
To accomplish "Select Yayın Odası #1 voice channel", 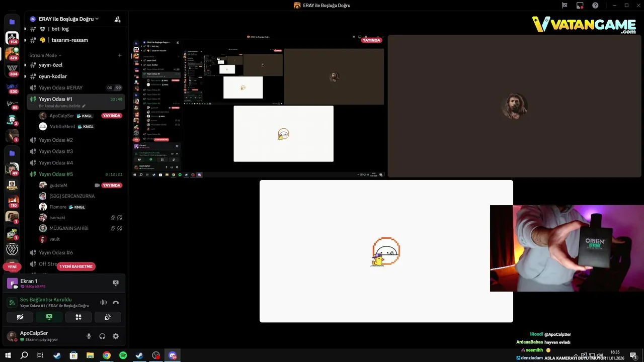I will point(75,102).
